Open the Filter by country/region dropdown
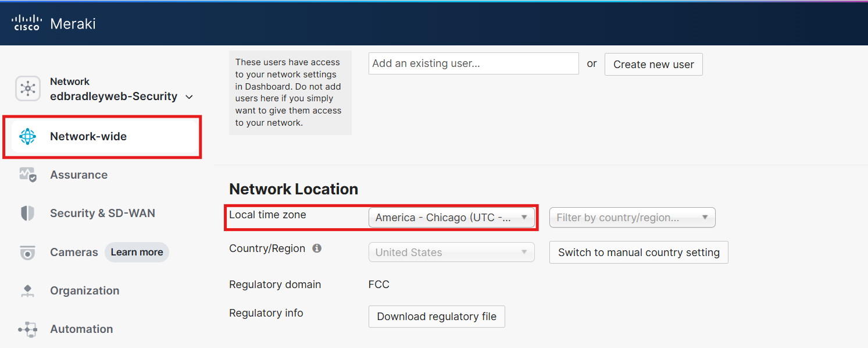Viewport: 868px width, 348px height. [632, 217]
